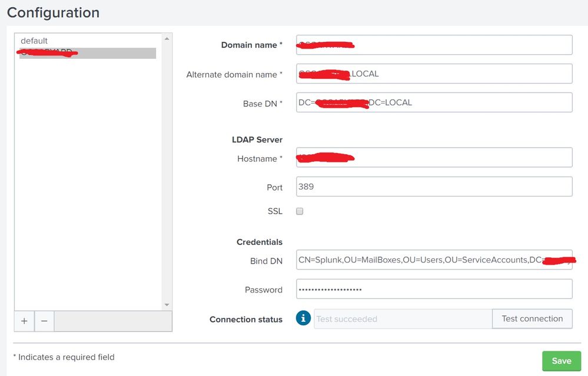
Task: Click the Test succeeded status box
Action: point(403,319)
